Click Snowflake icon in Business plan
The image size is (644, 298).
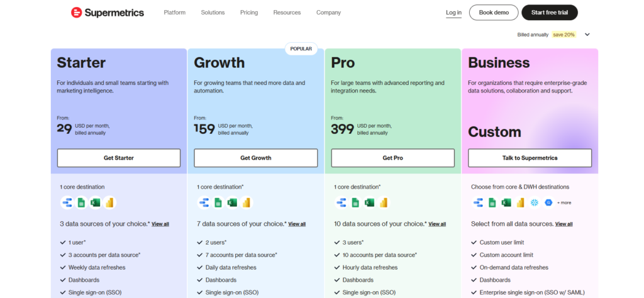[x=535, y=202]
